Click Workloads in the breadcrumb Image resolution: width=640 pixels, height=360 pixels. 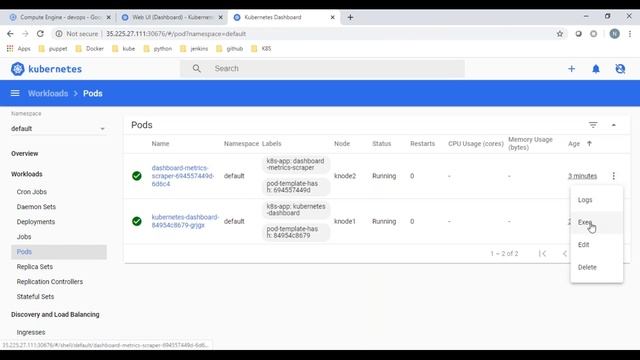click(48, 93)
